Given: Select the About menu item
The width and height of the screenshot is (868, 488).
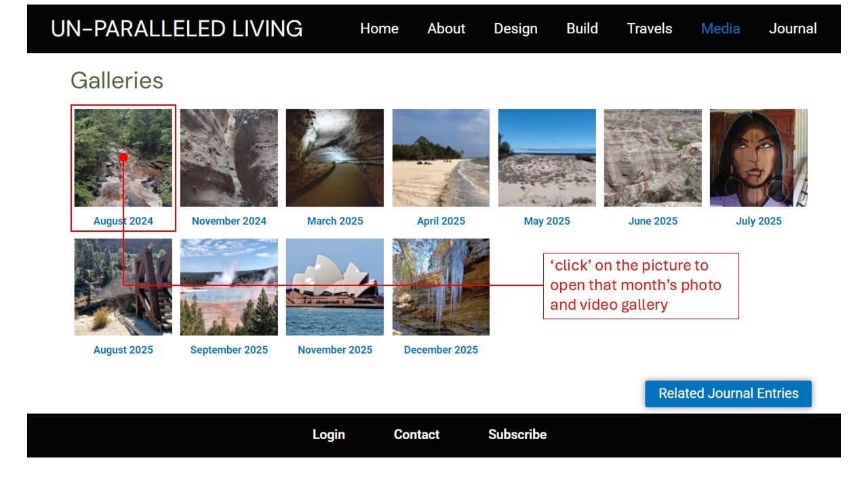Looking at the screenshot, I should [446, 28].
